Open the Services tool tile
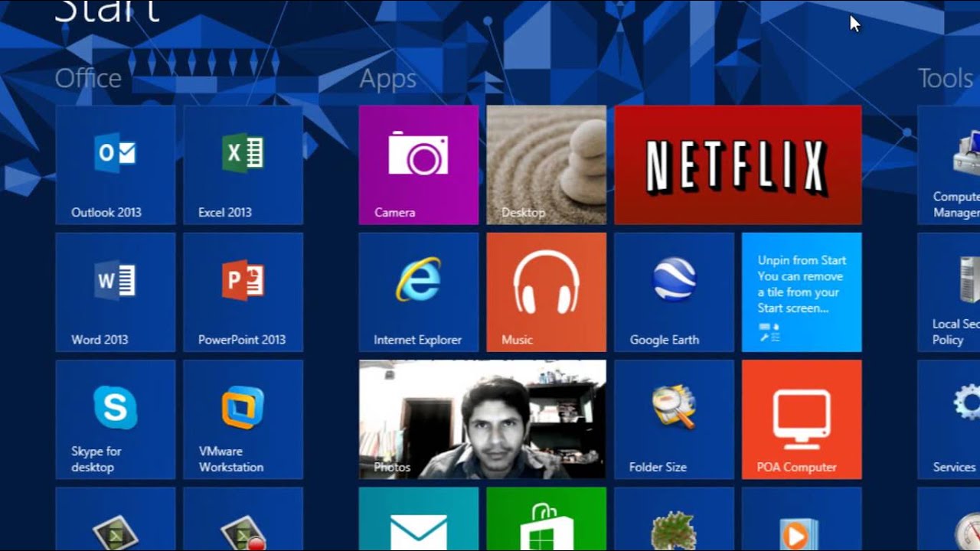This screenshot has width=980, height=551. [x=949, y=419]
